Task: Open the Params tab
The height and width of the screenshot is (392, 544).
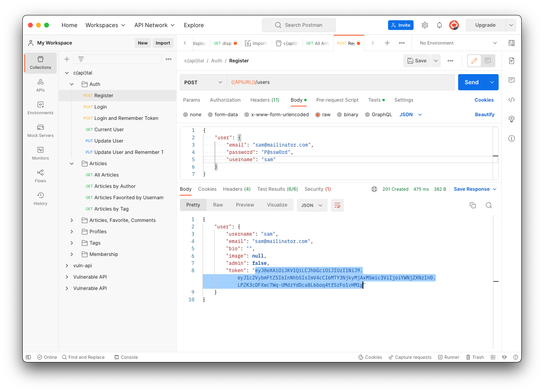Action: (192, 100)
